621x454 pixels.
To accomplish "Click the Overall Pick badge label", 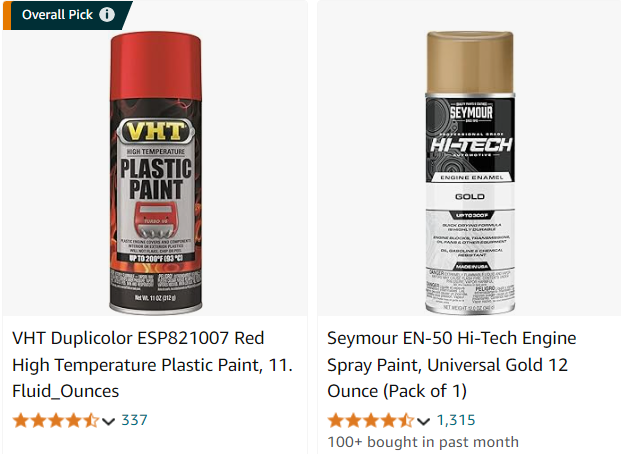I will (x=56, y=15).
